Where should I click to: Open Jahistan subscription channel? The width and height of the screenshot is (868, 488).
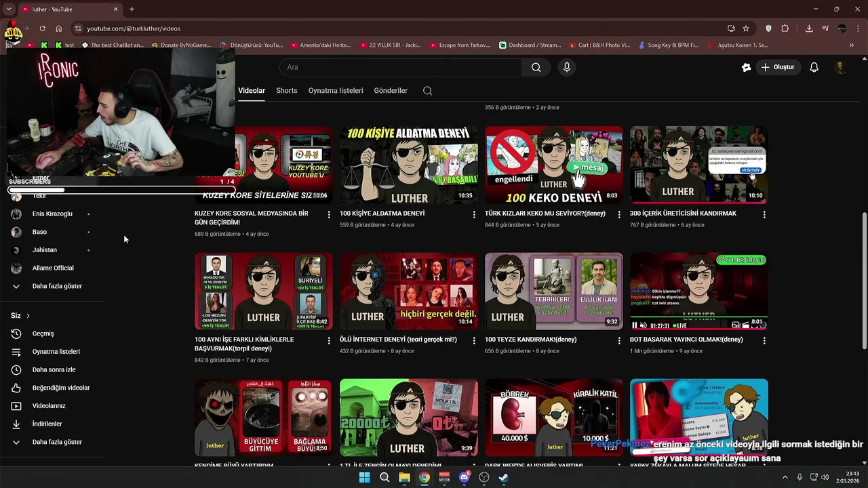click(45, 250)
